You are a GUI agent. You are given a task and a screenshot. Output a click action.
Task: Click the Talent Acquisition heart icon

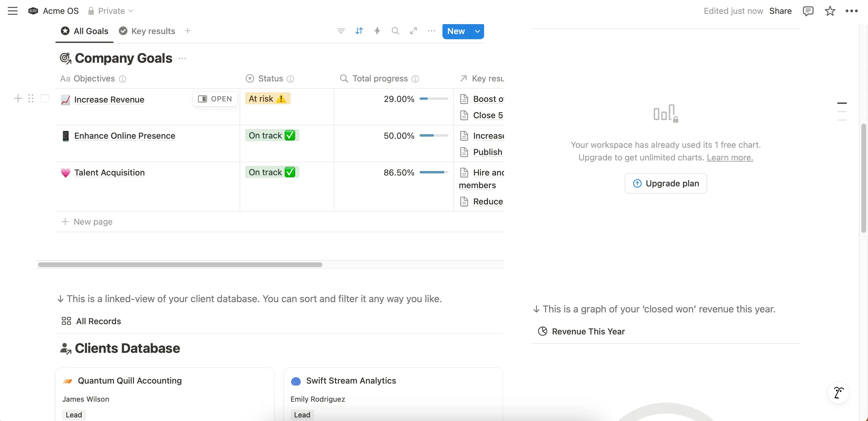coord(65,173)
